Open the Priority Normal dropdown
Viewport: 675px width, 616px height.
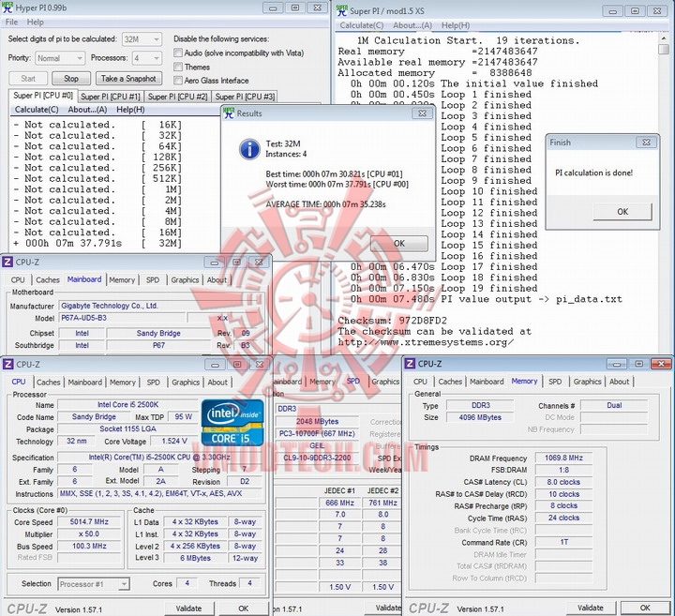coord(59,58)
